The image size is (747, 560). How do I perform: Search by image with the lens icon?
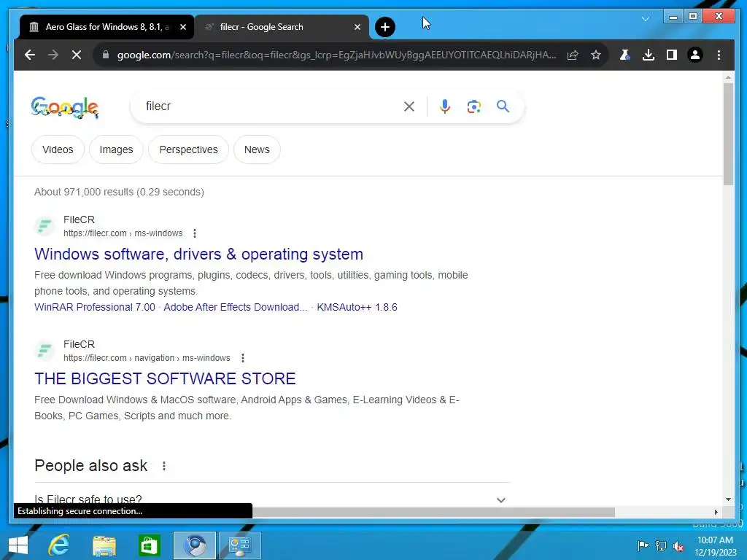[474, 106]
